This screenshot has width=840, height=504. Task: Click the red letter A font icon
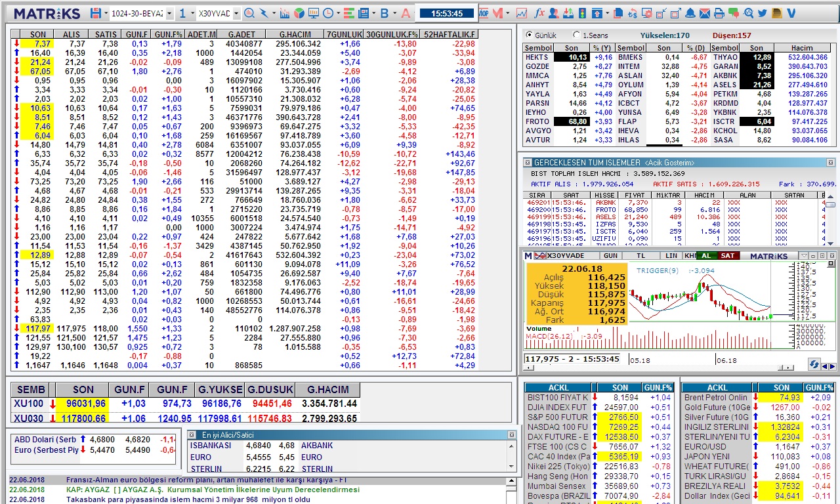click(406, 13)
